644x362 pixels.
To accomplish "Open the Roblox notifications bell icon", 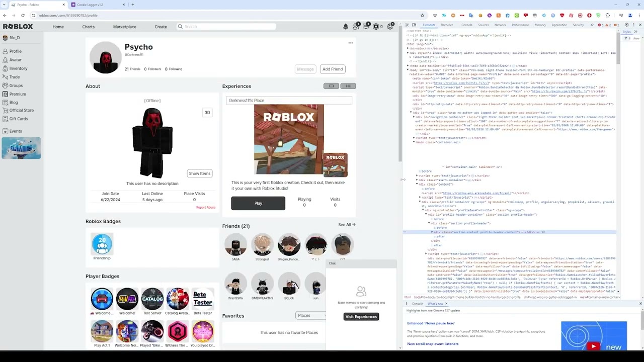I will point(346,27).
